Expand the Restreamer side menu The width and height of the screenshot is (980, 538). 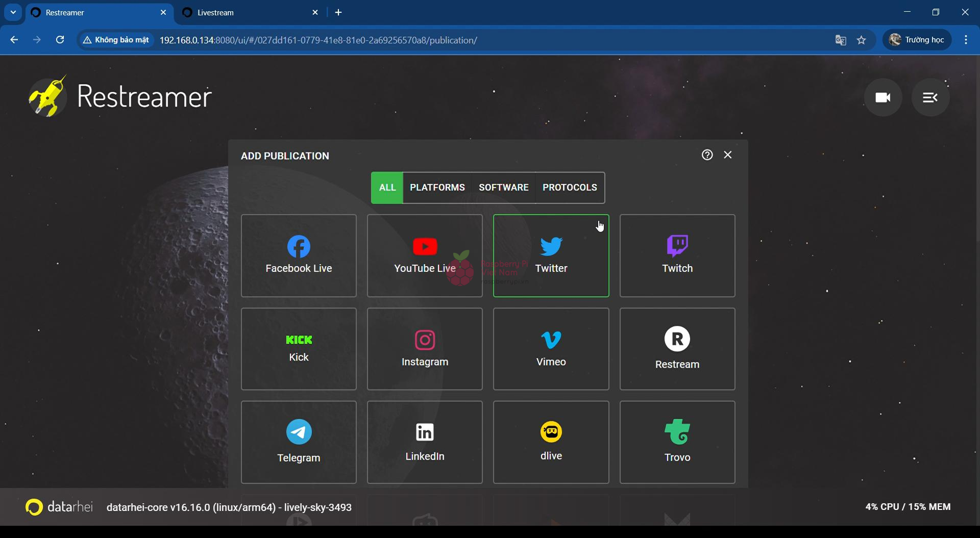[930, 97]
